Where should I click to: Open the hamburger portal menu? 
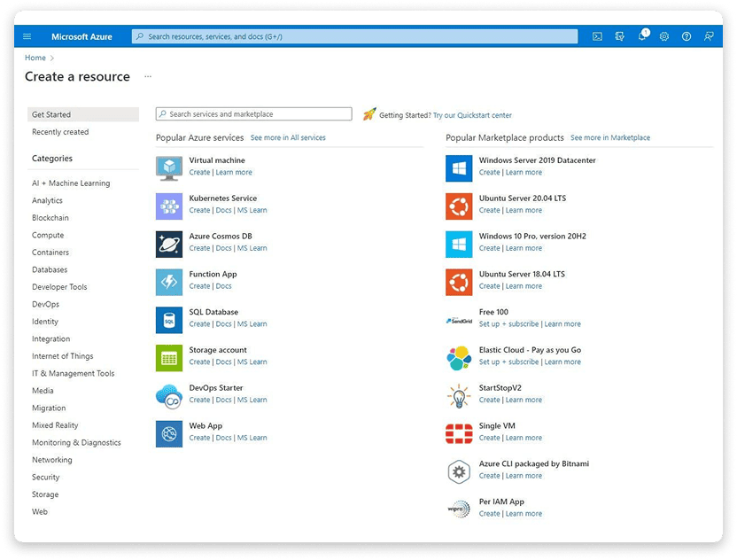[x=27, y=36]
